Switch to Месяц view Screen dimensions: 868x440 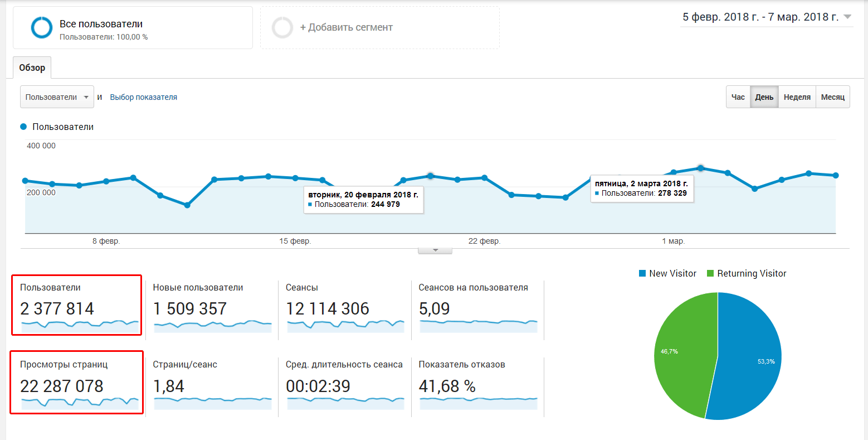click(832, 96)
